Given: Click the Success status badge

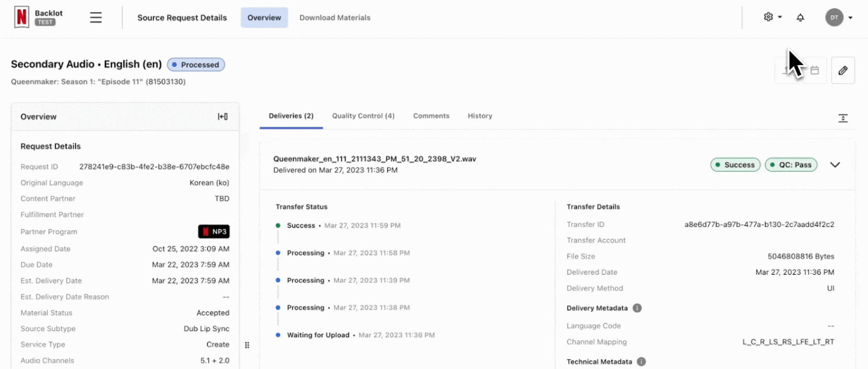Looking at the screenshot, I should (736, 165).
